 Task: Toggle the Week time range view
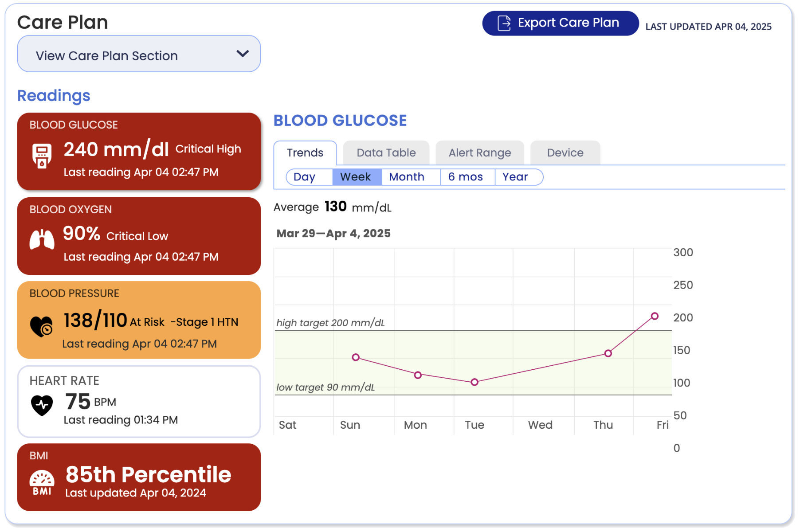coord(356,176)
